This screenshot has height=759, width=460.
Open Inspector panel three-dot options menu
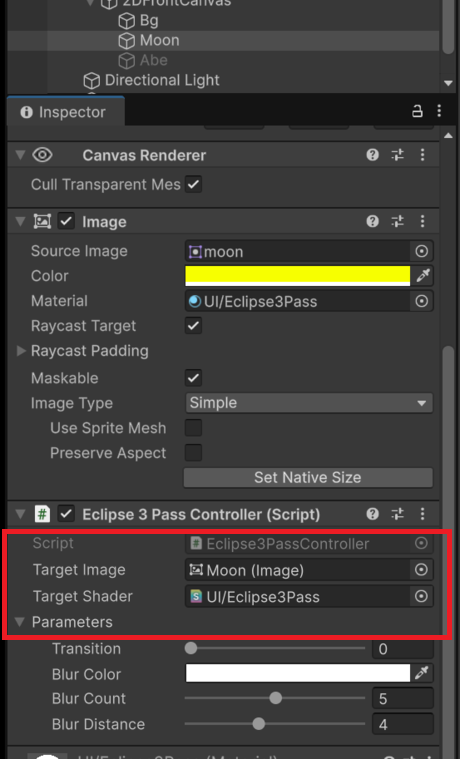coord(439,111)
